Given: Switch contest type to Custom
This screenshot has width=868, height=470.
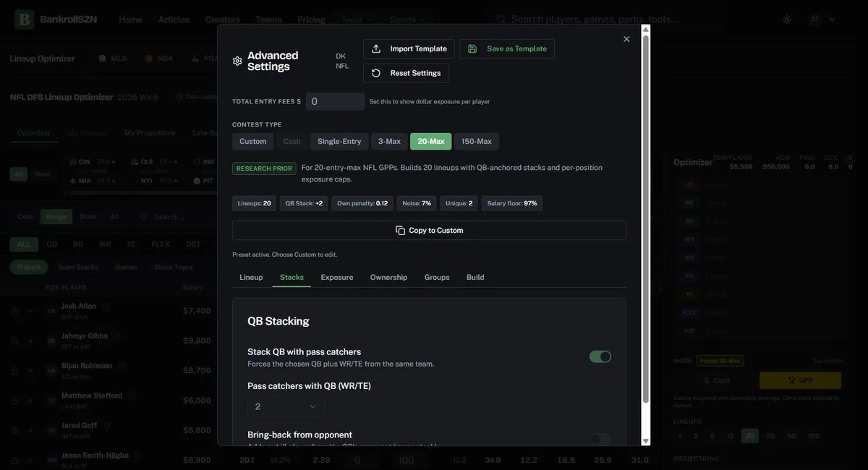Looking at the screenshot, I should pyautogui.click(x=253, y=142).
